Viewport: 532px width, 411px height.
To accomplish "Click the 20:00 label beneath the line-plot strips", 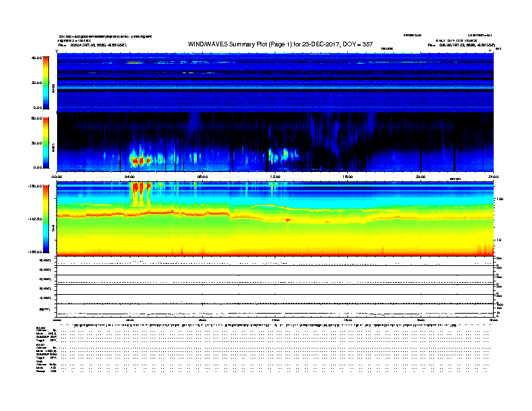I will tap(420, 320).
